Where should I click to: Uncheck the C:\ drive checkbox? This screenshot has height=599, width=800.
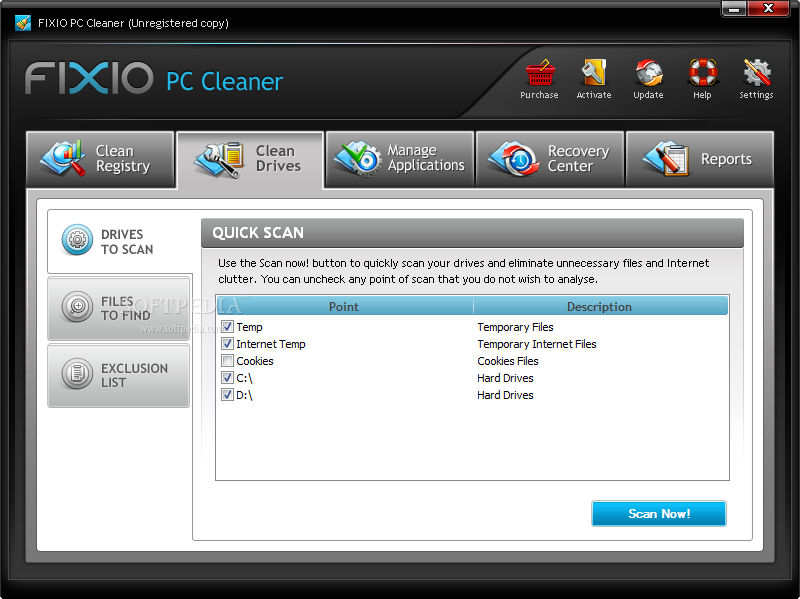(x=228, y=378)
